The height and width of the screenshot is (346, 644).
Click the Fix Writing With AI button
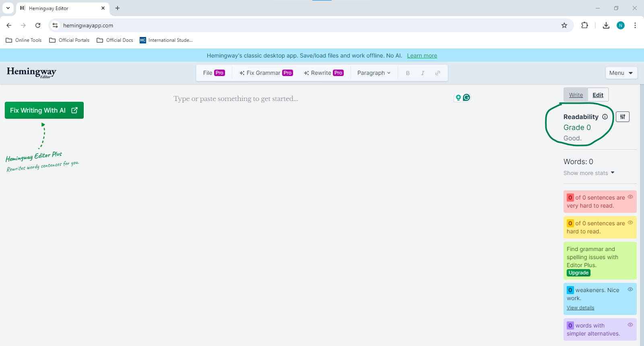pos(44,110)
